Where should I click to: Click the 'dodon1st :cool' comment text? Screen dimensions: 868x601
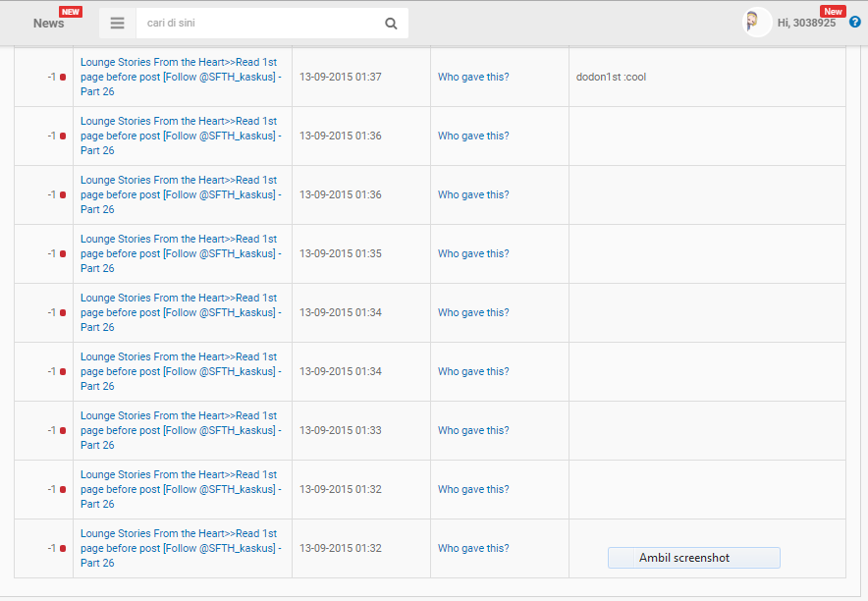pyautogui.click(x=611, y=78)
